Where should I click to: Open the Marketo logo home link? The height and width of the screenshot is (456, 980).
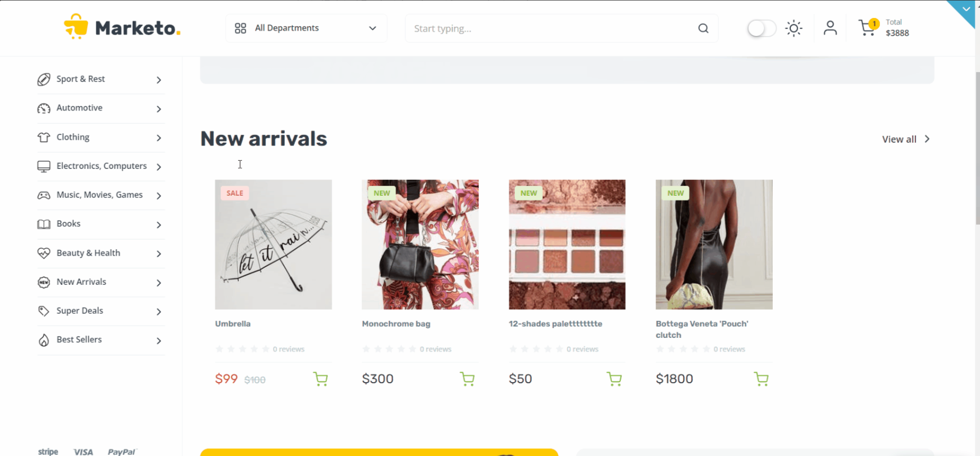click(122, 27)
